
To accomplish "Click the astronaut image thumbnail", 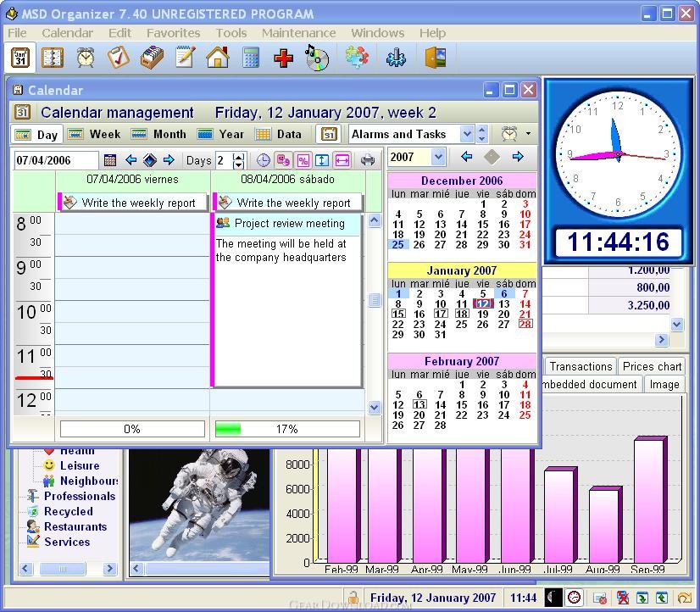I will point(199,505).
